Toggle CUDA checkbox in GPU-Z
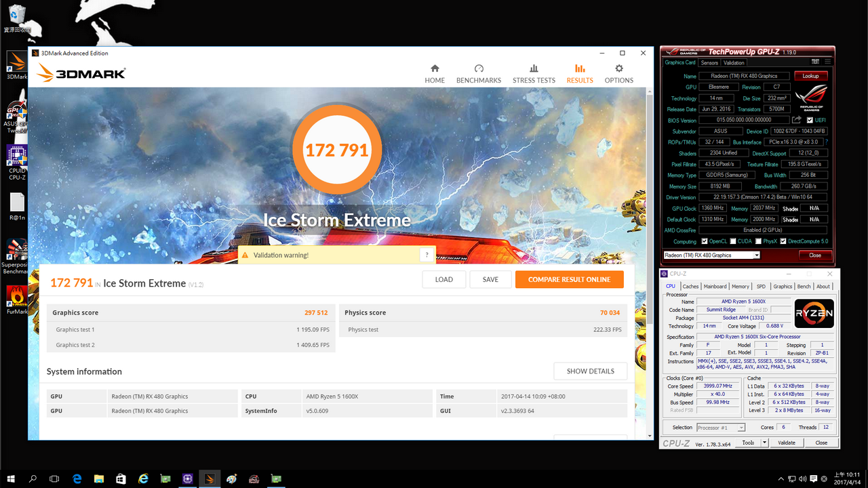The image size is (868, 488). tap(734, 241)
